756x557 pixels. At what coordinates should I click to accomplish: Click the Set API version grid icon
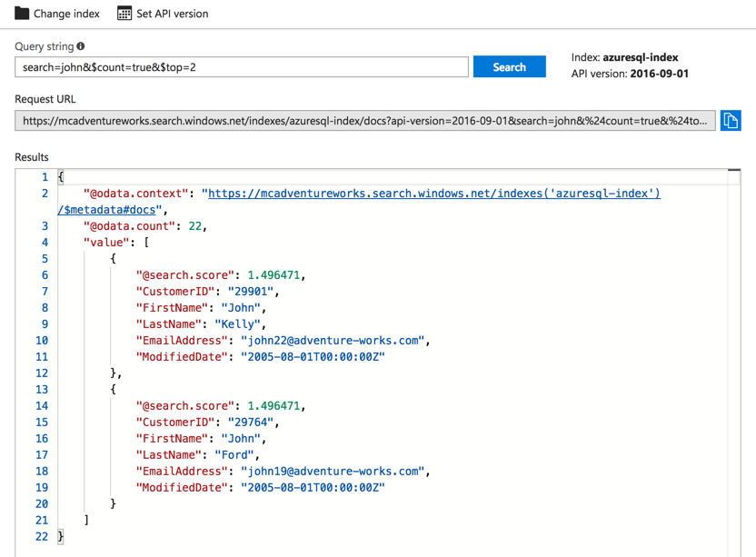(x=124, y=14)
